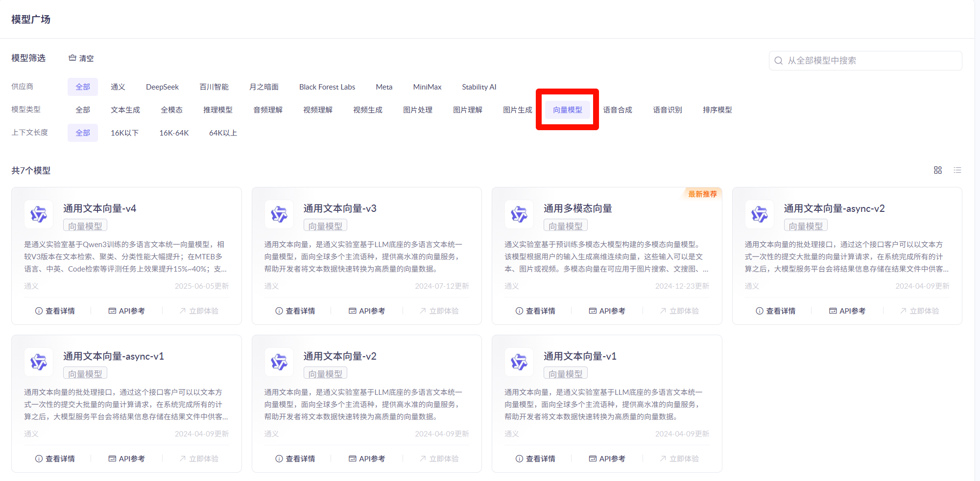This screenshot has height=481, width=980.
Task: Filter by supplier 通义
Action: pos(118,87)
